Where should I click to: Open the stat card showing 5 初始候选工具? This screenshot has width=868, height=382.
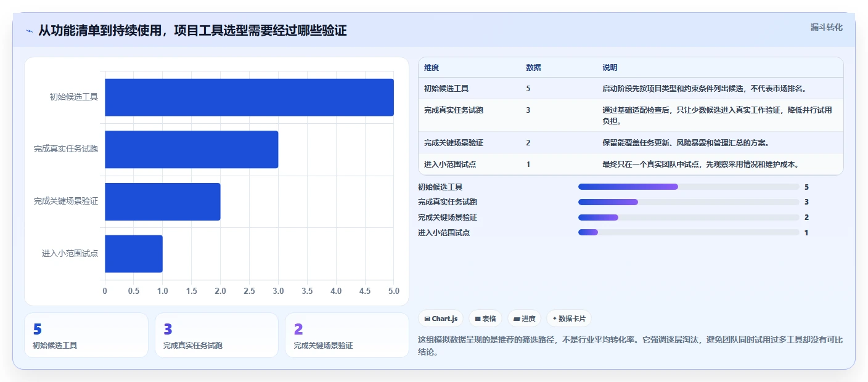click(x=86, y=335)
